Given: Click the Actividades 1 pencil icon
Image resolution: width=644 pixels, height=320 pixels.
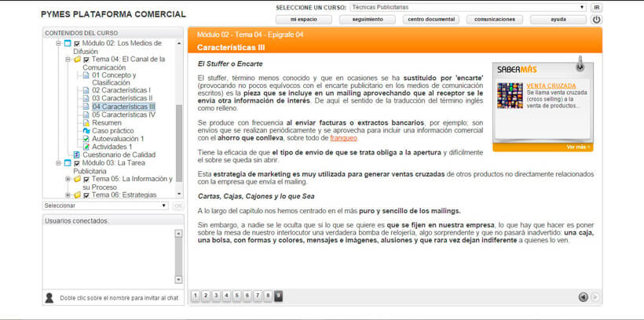Looking at the screenshot, I should click(x=86, y=147).
